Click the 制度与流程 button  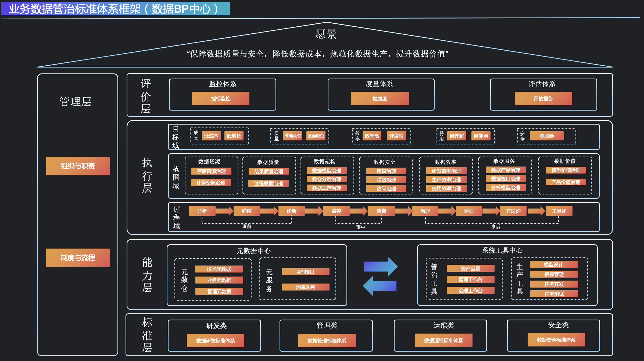tap(78, 258)
